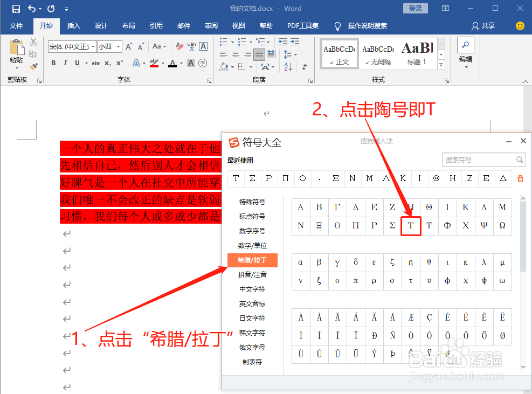
Task: Switch to the 设计 ribbon tab
Action: coord(101,26)
